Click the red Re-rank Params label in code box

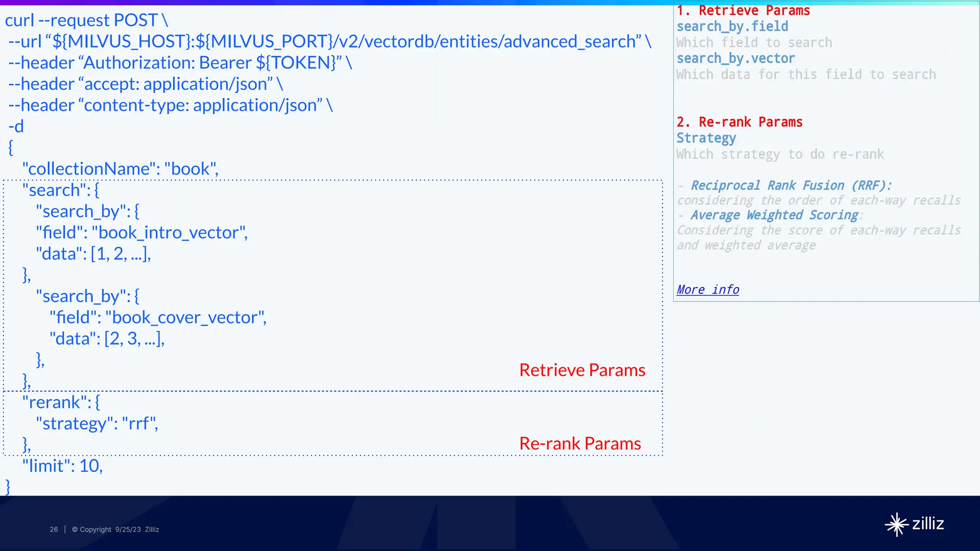pos(580,443)
